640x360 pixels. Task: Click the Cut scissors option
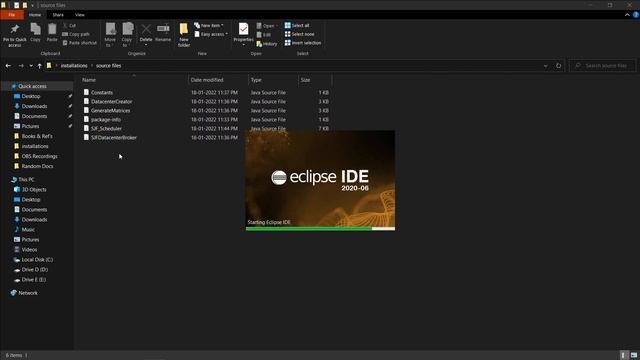click(x=69, y=25)
